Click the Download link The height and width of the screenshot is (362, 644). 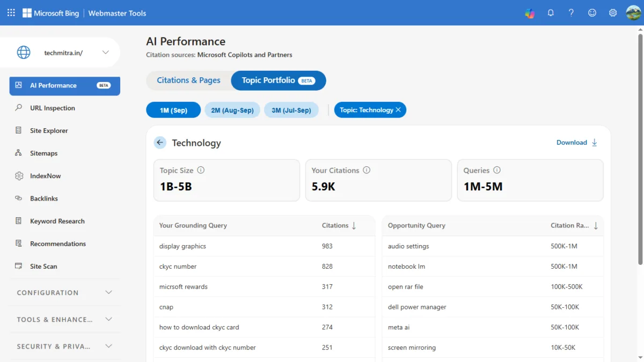click(572, 143)
